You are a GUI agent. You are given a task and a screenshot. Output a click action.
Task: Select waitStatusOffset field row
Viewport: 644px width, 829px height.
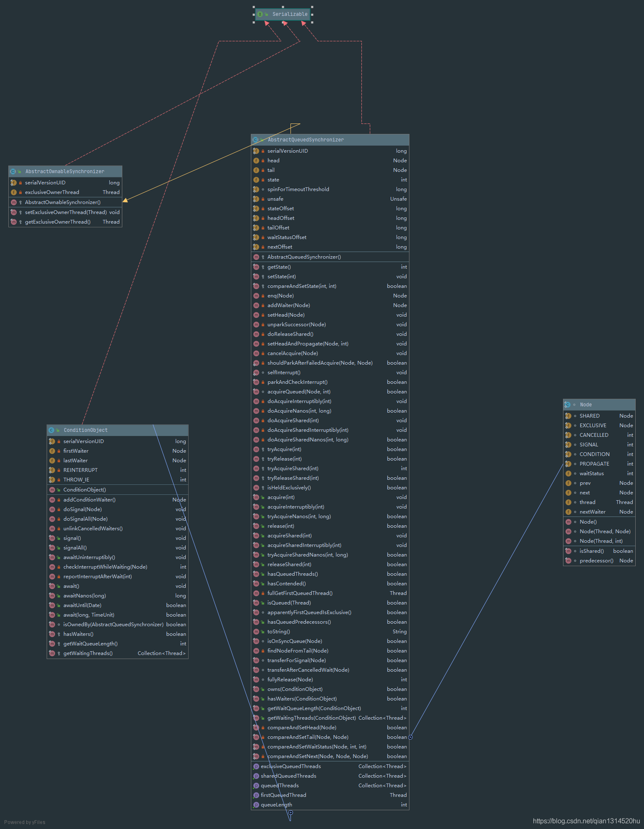tap(330, 237)
